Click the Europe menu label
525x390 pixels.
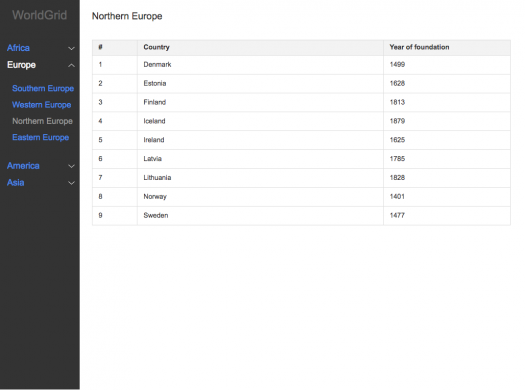(x=21, y=65)
